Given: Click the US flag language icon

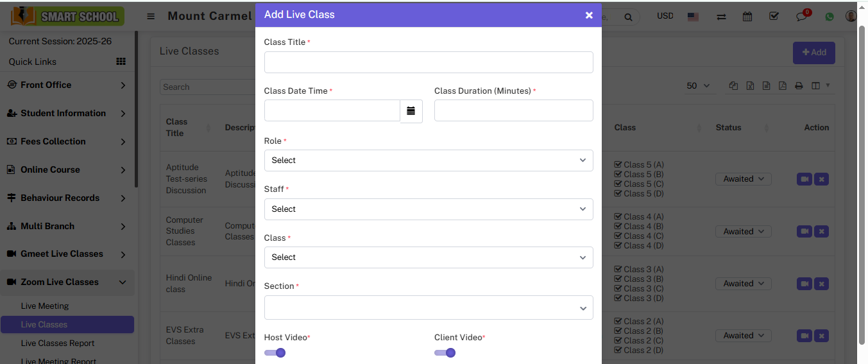Looking at the screenshot, I should [x=693, y=17].
